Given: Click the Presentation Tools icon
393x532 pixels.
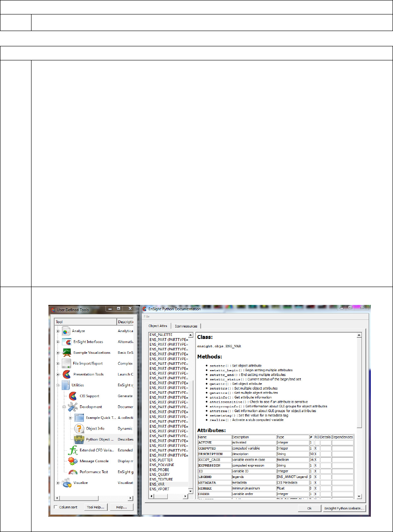Looking at the screenshot, I should 66,374.
